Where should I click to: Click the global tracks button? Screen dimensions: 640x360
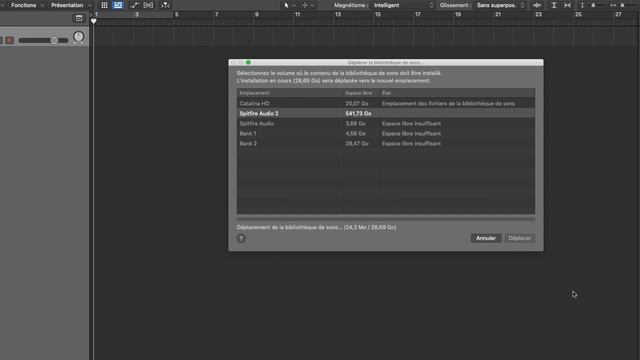[79, 18]
